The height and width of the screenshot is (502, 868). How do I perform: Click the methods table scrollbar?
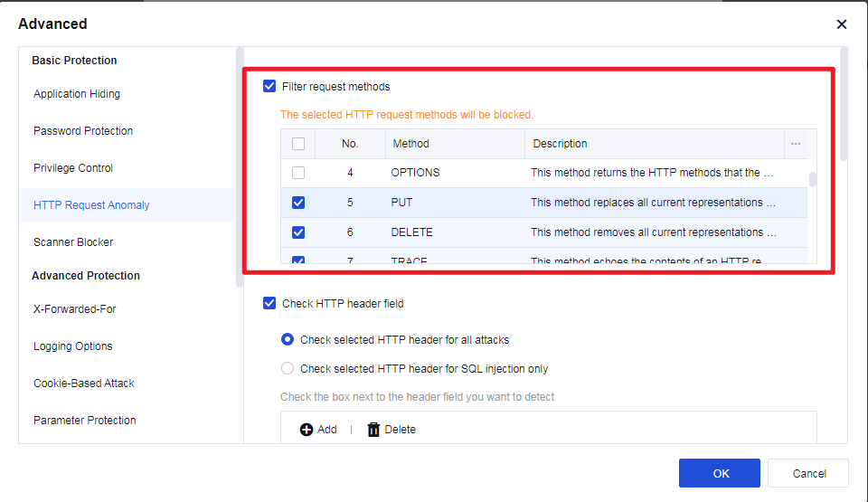(813, 179)
